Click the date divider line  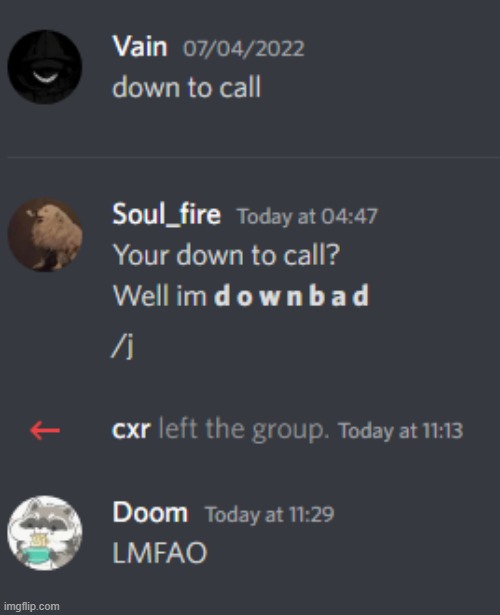point(253,157)
